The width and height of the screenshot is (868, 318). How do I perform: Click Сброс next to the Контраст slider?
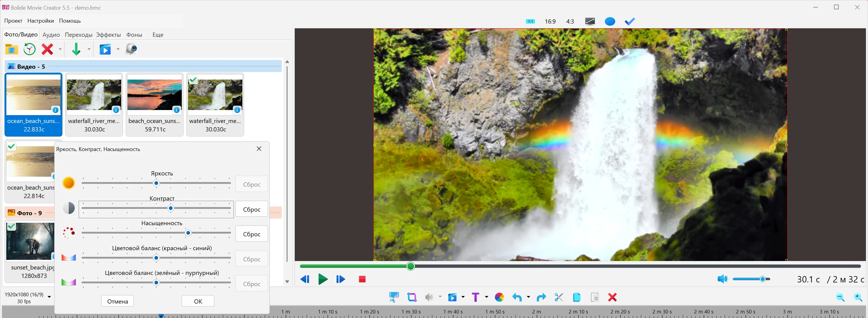252,209
